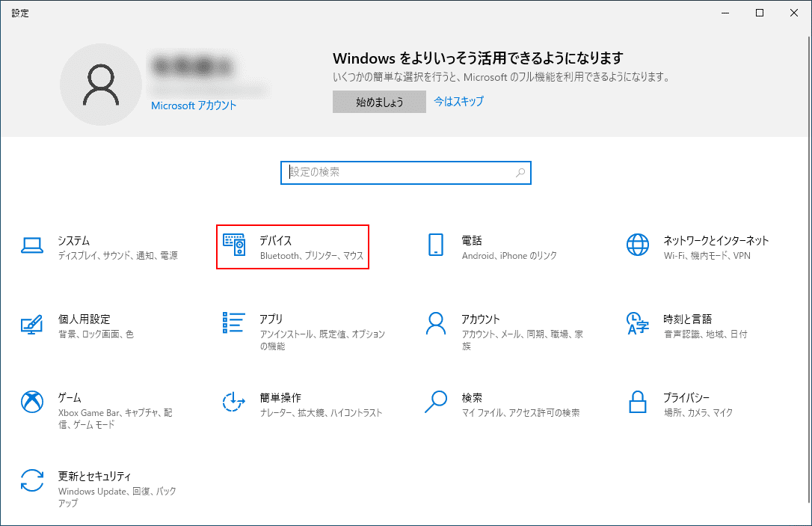
Task: Open the 電話 phone icon
Action: click(436, 245)
